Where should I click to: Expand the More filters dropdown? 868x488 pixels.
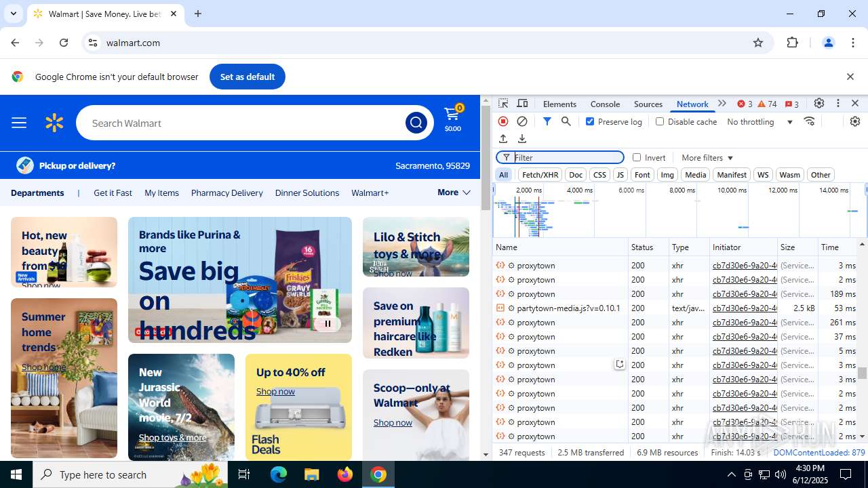[x=707, y=158]
